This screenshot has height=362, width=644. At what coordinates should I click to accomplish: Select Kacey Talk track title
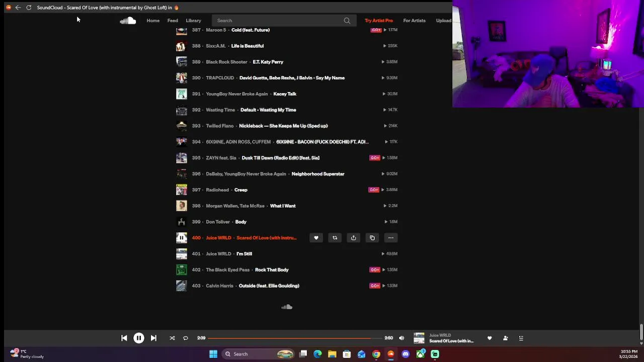click(285, 94)
